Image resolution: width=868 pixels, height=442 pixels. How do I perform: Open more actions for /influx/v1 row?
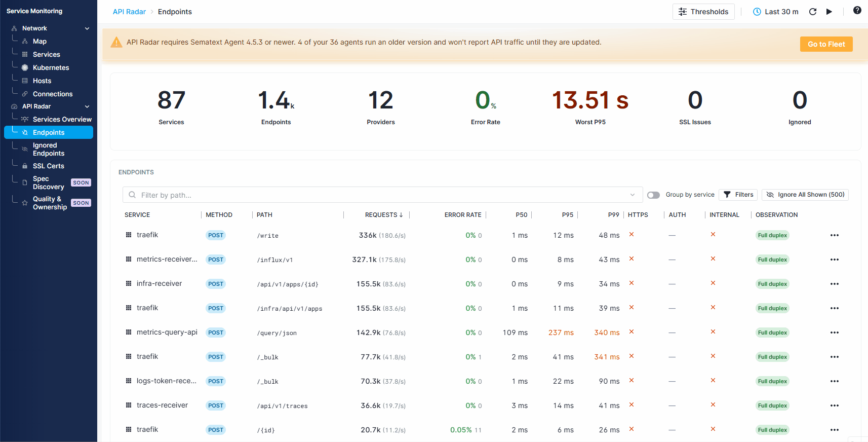coord(835,260)
